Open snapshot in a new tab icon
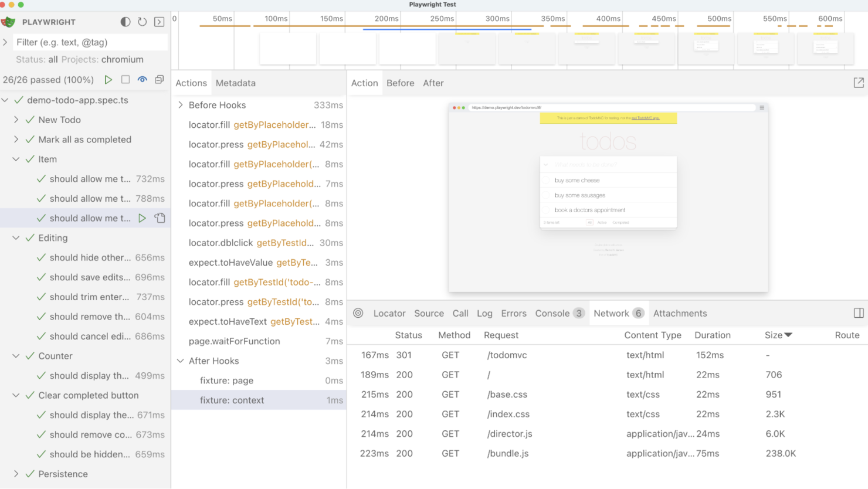The height and width of the screenshot is (489, 868). (859, 83)
